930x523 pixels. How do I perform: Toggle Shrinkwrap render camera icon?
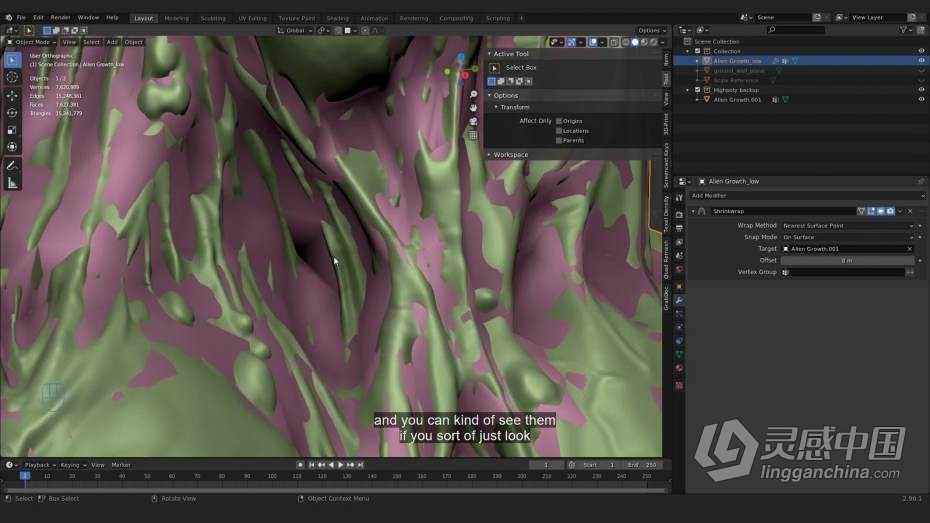click(890, 211)
